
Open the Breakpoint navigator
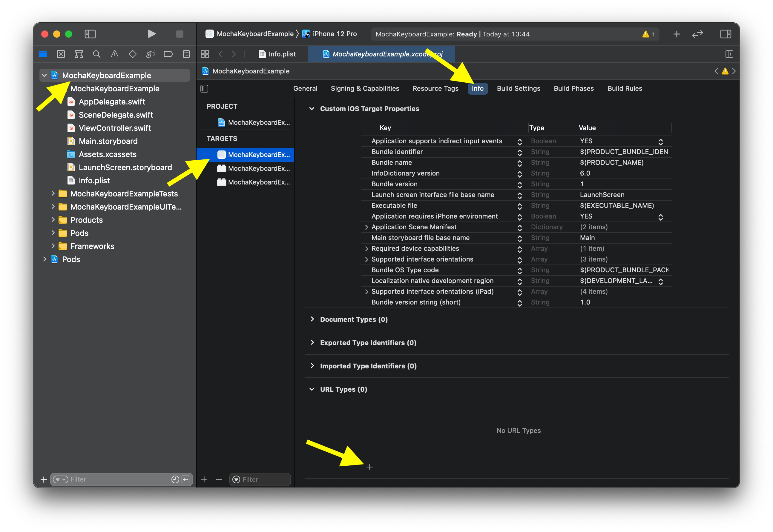(x=168, y=54)
